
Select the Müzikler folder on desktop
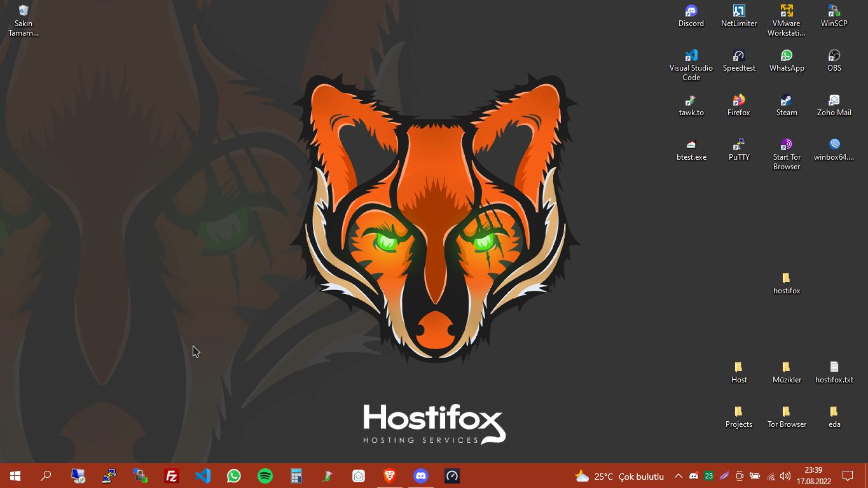[x=787, y=373]
